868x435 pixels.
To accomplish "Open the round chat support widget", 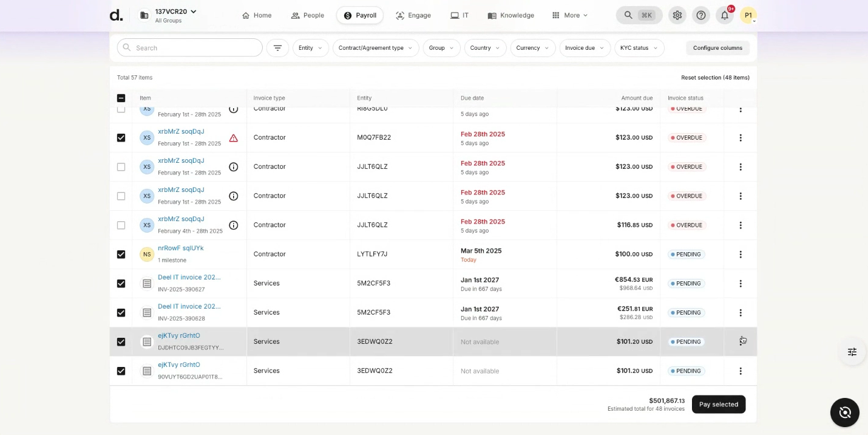I will coord(844,413).
